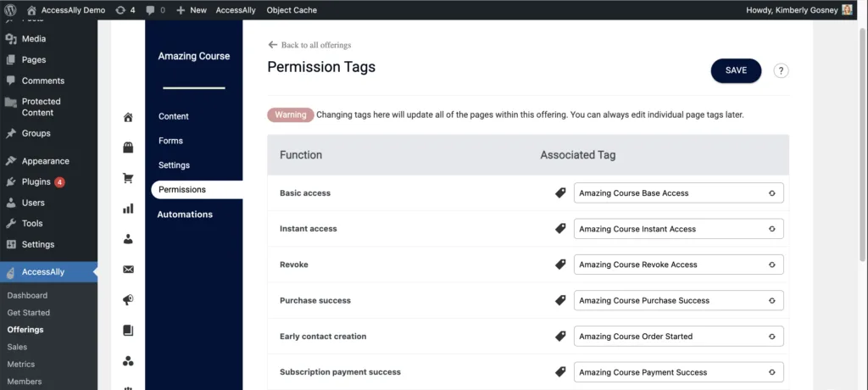This screenshot has width=868, height=390.
Task: Open the store icon in the icon sidebar
Action: [128, 148]
